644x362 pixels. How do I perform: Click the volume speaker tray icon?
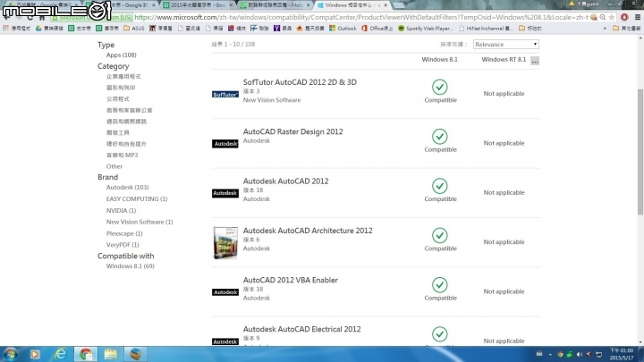click(x=579, y=355)
